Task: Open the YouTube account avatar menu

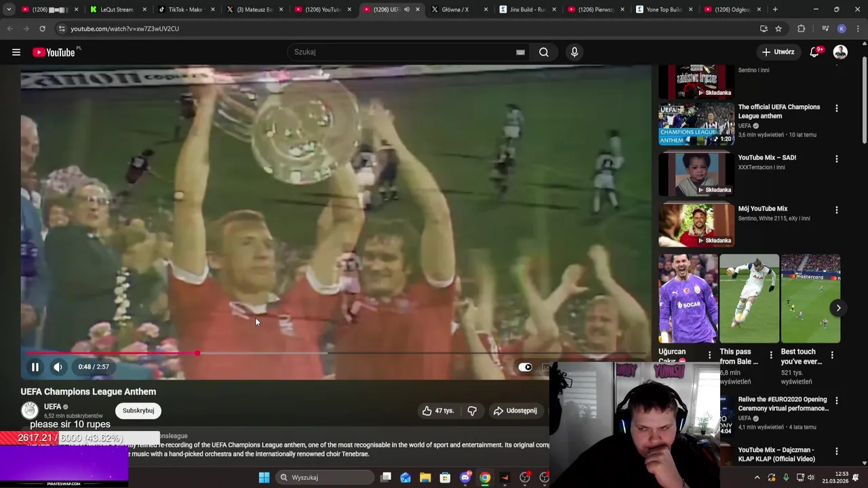Action: pos(840,52)
